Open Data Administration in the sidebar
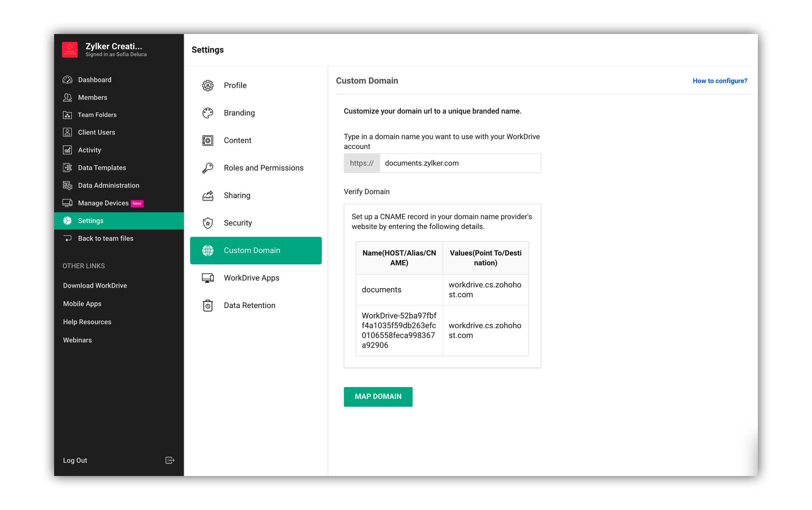Image resolution: width=812 pixels, height=510 pixels. [108, 186]
